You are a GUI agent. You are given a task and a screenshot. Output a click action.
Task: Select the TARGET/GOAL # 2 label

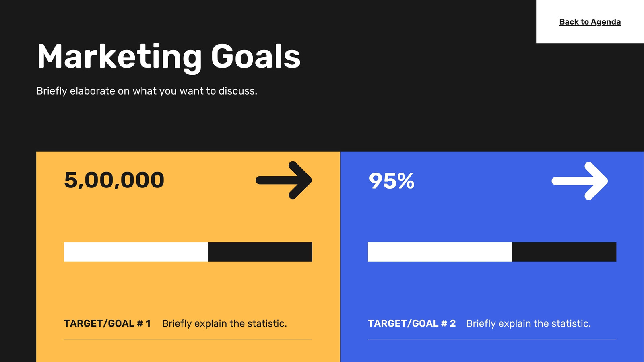(412, 323)
